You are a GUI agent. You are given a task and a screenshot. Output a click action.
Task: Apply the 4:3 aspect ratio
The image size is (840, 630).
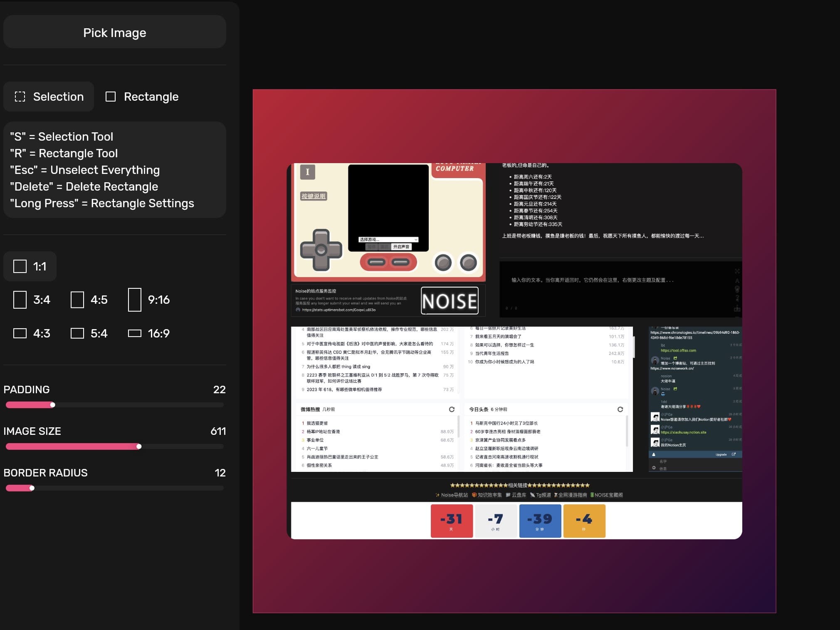pos(32,333)
